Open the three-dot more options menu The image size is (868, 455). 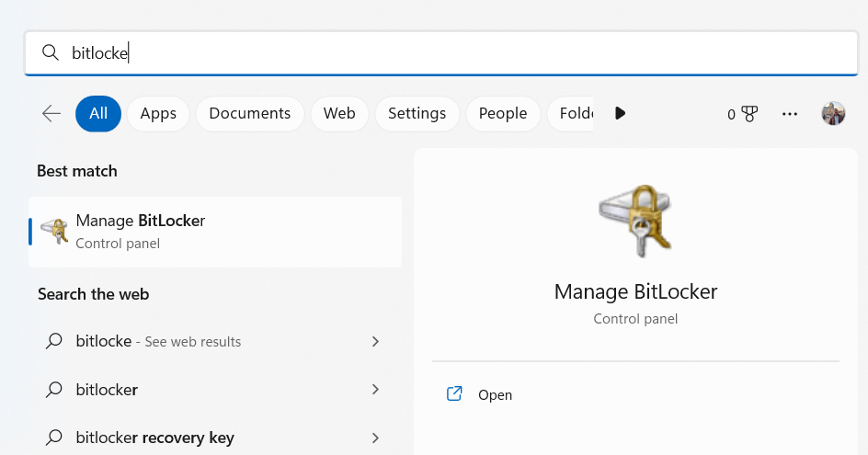pos(790,114)
